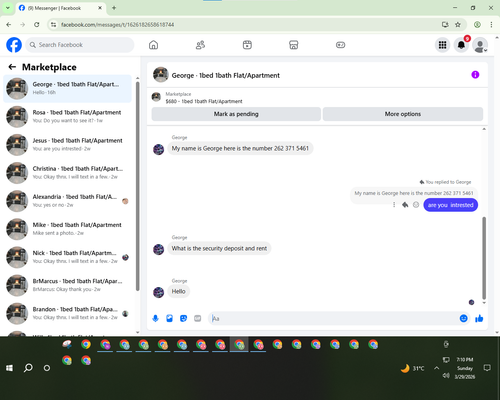Open the Alexandria conversation
The width and height of the screenshot is (500, 400).
pos(67,201)
